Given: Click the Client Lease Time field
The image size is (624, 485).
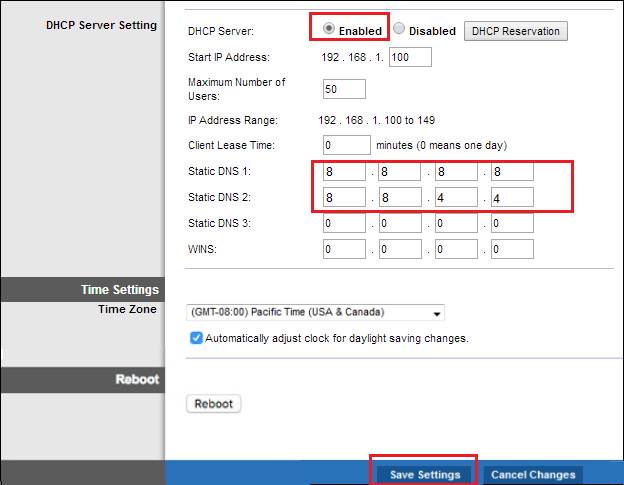Looking at the screenshot, I should 347,145.
